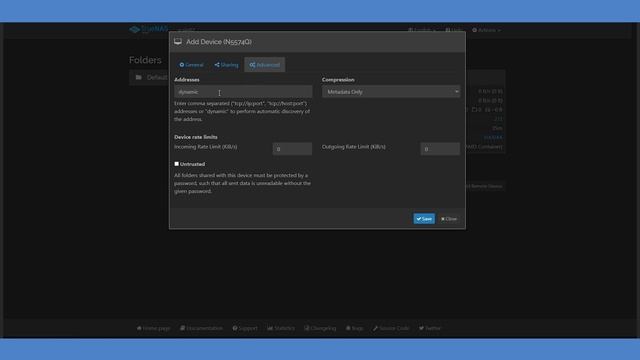
Task: Set the Outgoing Rate Limit value field
Action: (x=440, y=149)
